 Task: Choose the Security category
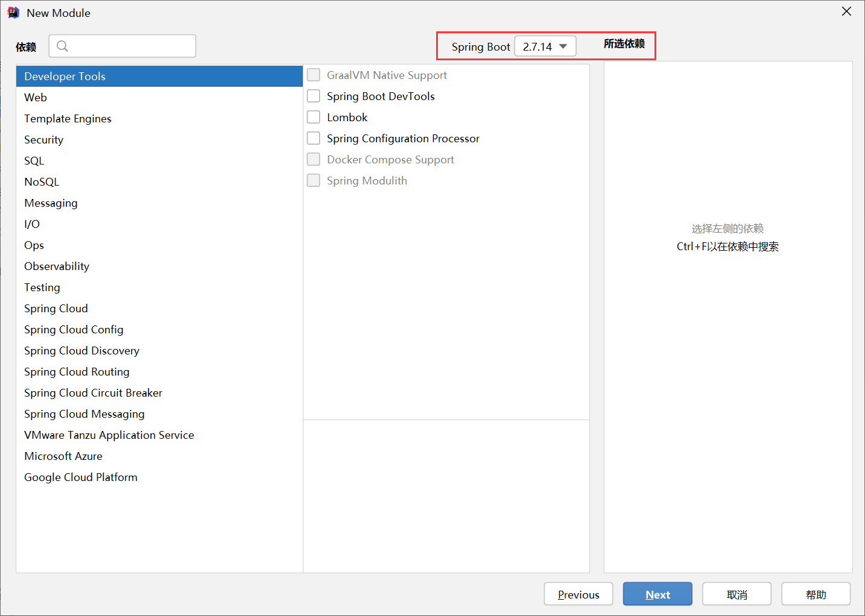click(x=159, y=139)
